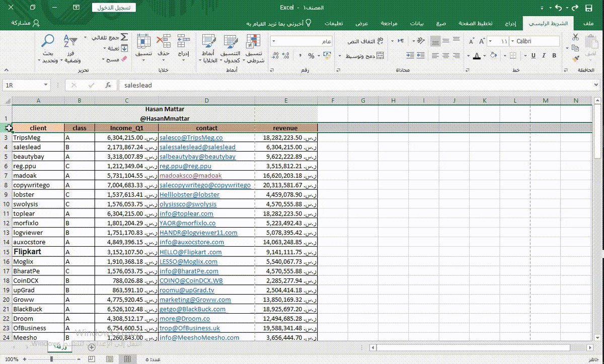Click the insert function fx button
This screenshot has height=364, width=604.
pos(108,86)
